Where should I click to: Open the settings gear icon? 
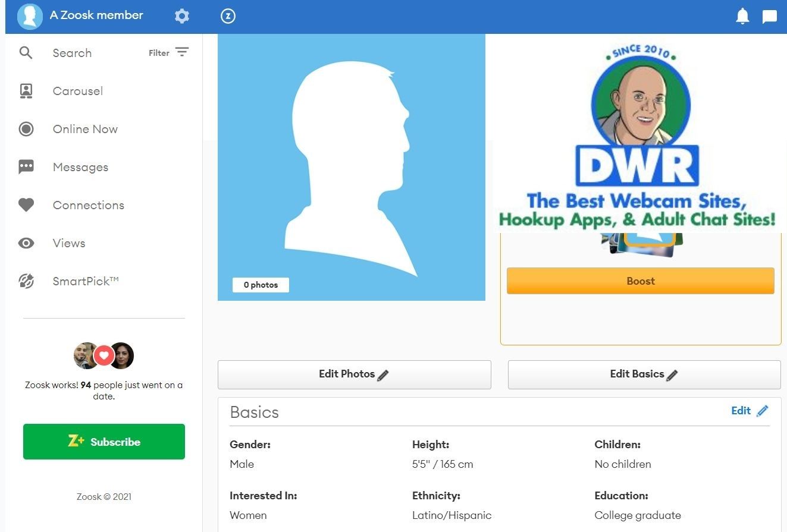click(x=182, y=16)
